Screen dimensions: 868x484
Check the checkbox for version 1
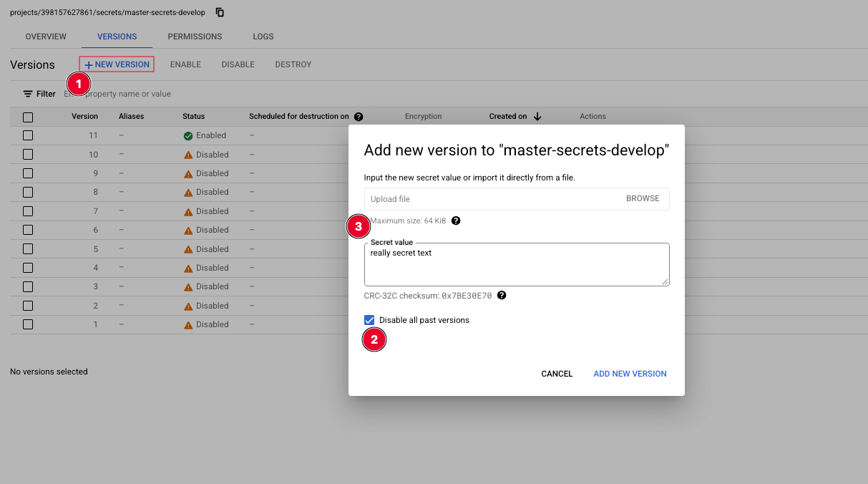pyautogui.click(x=27, y=324)
